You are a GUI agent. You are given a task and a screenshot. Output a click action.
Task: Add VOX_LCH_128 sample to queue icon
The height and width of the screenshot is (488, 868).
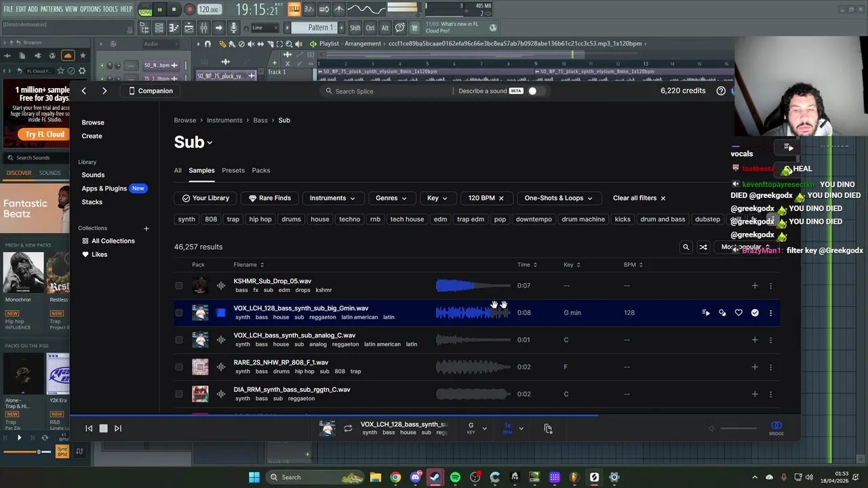[x=706, y=312]
